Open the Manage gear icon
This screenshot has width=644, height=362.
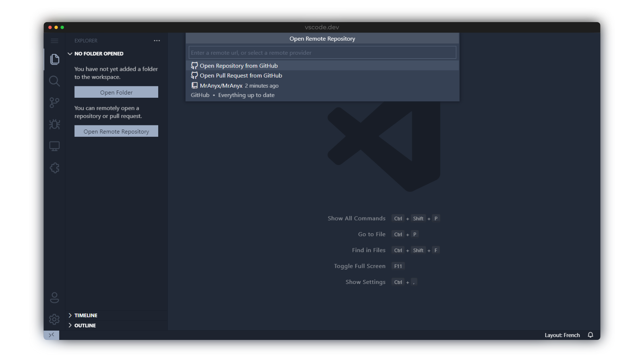click(54, 319)
